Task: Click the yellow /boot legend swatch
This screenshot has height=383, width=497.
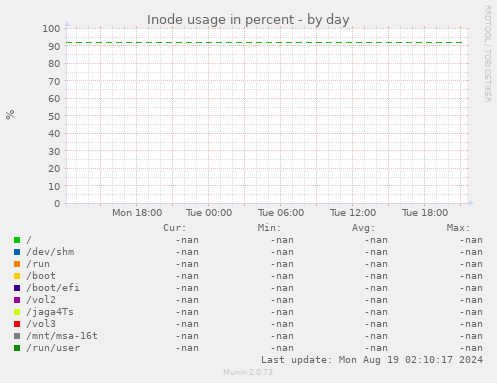Action: [17, 276]
